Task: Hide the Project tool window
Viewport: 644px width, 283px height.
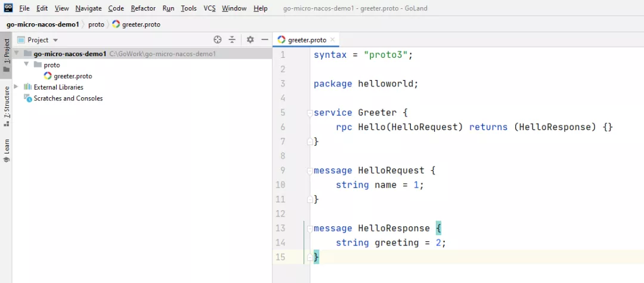Action: [265, 39]
